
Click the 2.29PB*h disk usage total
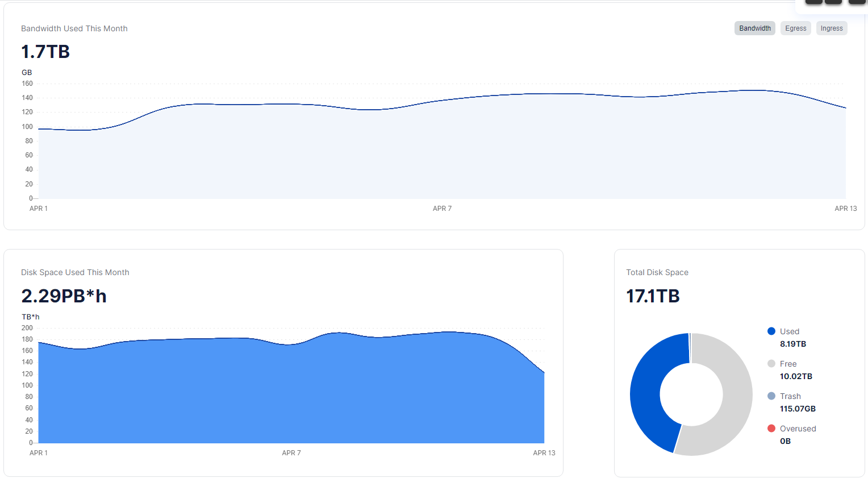64,296
